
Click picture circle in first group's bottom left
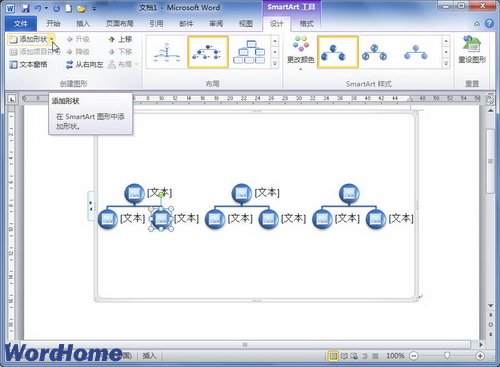tap(108, 219)
